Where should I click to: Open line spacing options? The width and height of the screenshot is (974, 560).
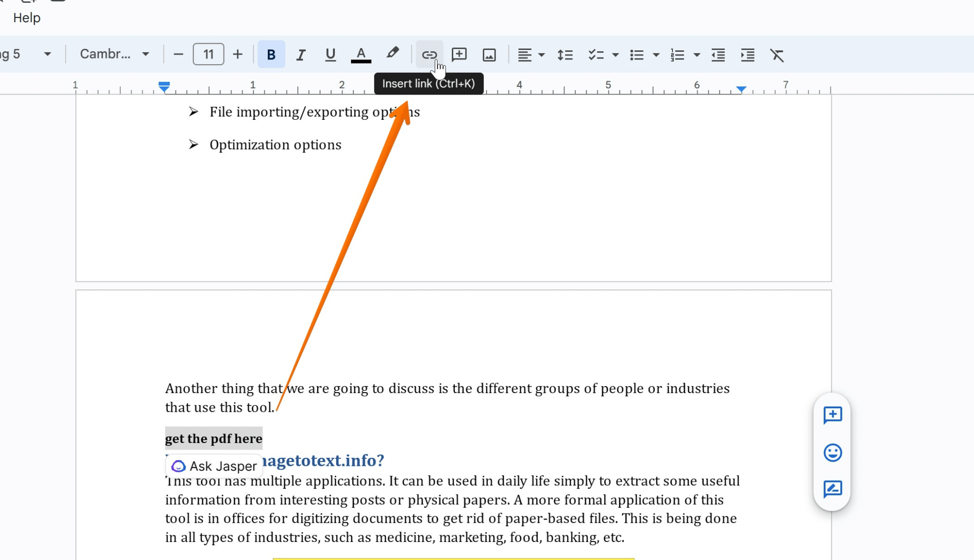565,54
